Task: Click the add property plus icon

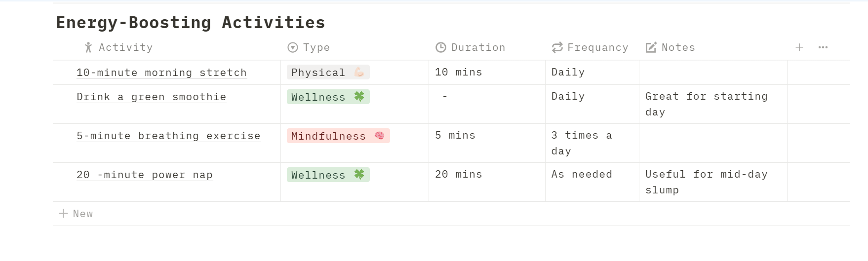Action: tap(799, 47)
